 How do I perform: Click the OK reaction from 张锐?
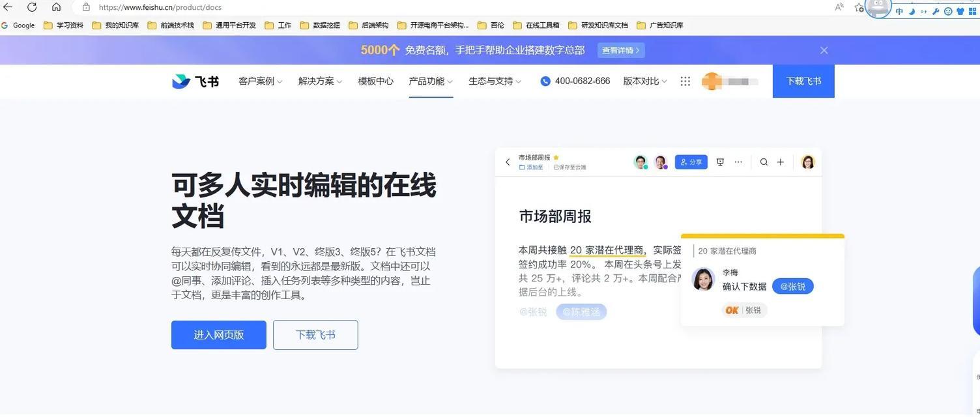[745, 310]
